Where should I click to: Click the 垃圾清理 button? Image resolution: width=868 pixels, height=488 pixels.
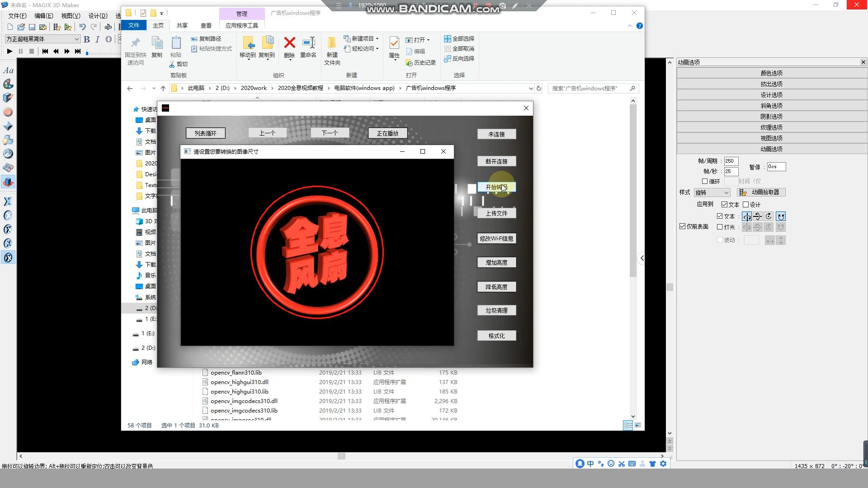[x=496, y=310]
